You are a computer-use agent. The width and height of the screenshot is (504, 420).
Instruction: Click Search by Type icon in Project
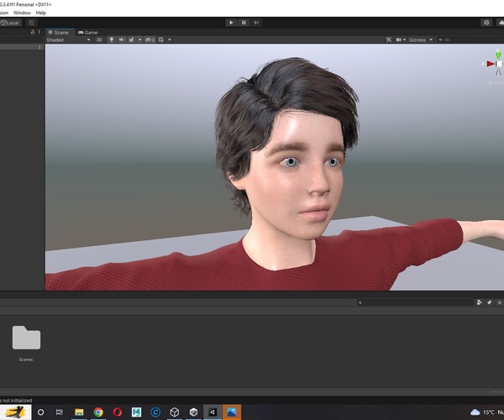coord(480,302)
